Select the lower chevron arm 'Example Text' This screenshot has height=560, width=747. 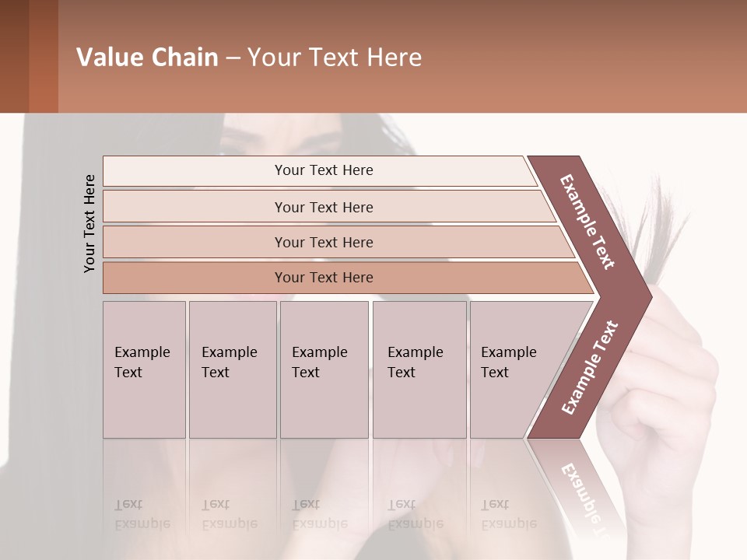(x=590, y=367)
